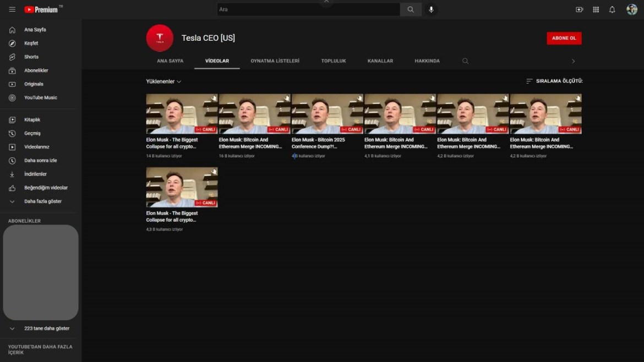
Task: Open thumbnail of 4,3 B viewers video
Action: 182,187
